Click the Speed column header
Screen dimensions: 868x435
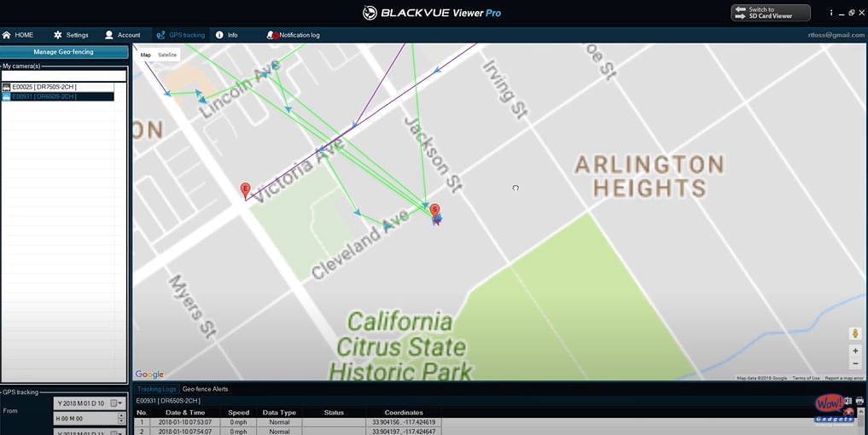(x=239, y=412)
